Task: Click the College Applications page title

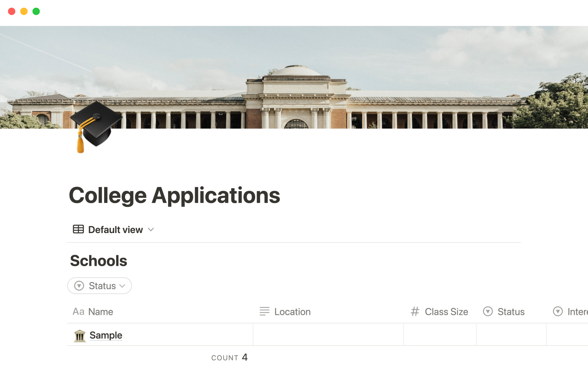Action: pos(174,195)
